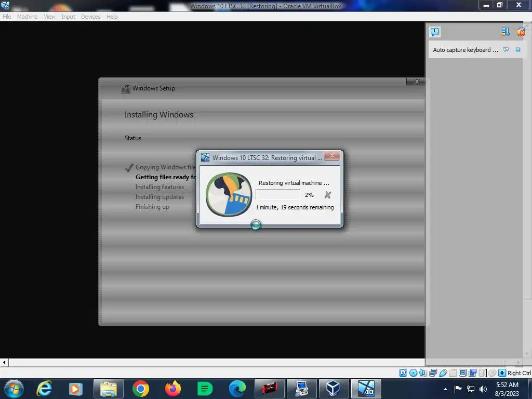
Task: Open the Windows Start menu orb
Action: pos(14,389)
